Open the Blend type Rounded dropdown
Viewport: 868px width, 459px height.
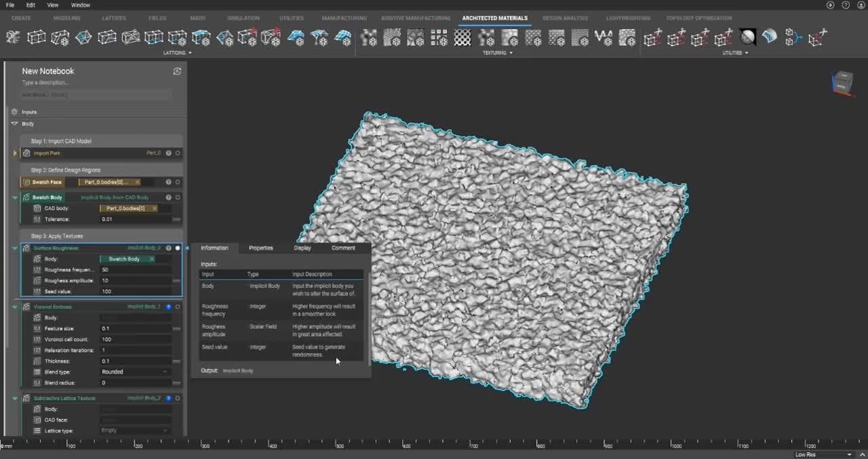136,372
